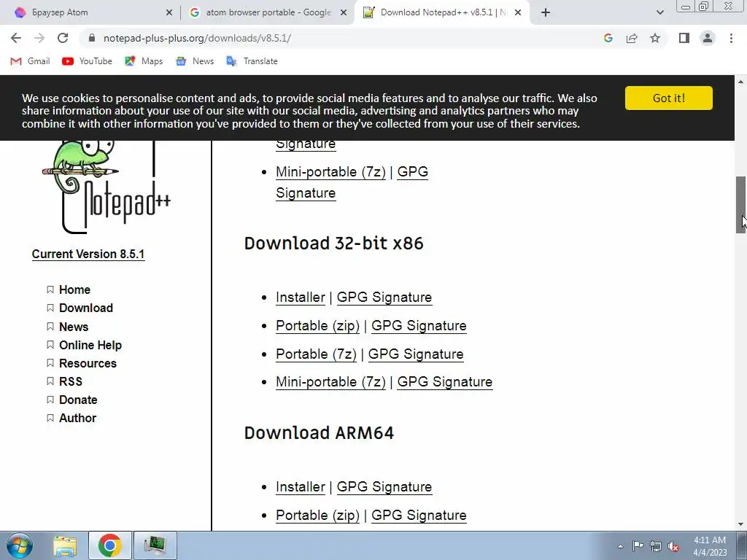Click the bookmark icon beside Donate

(x=50, y=400)
